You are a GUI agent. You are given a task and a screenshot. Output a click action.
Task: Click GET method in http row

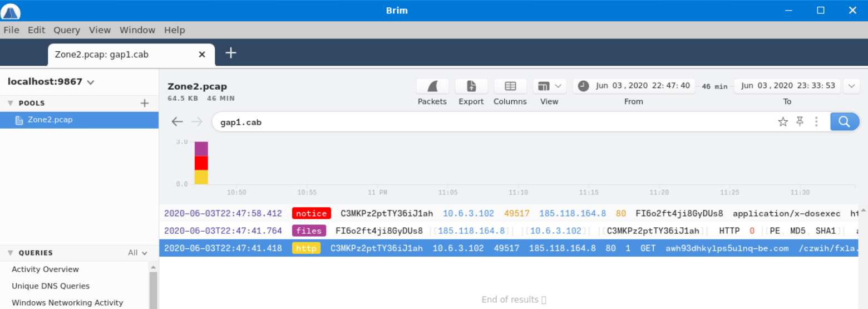coord(648,248)
